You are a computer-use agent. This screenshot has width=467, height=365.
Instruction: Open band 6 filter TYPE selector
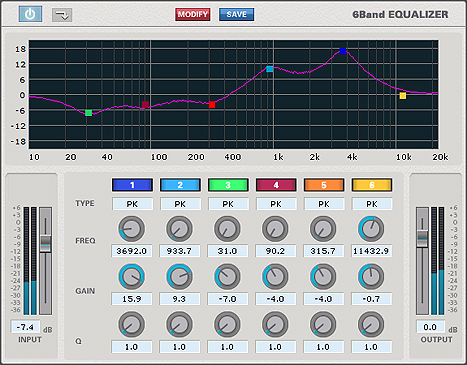(x=372, y=204)
